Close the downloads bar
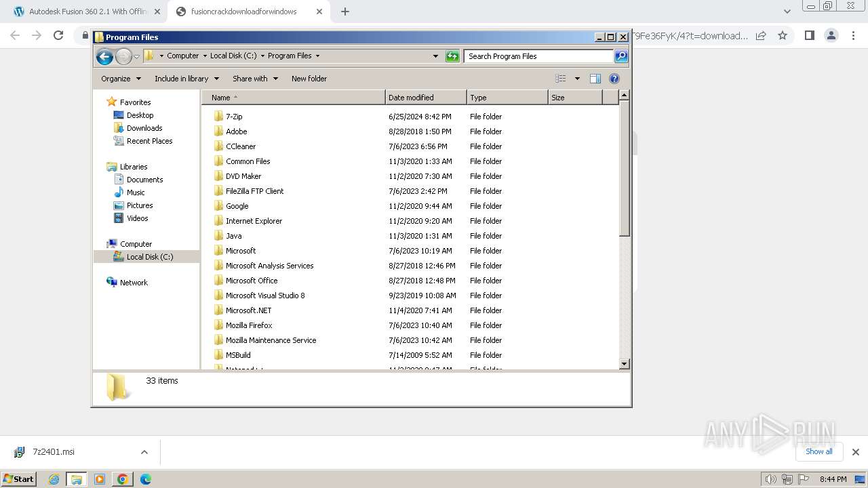 pos(855,452)
